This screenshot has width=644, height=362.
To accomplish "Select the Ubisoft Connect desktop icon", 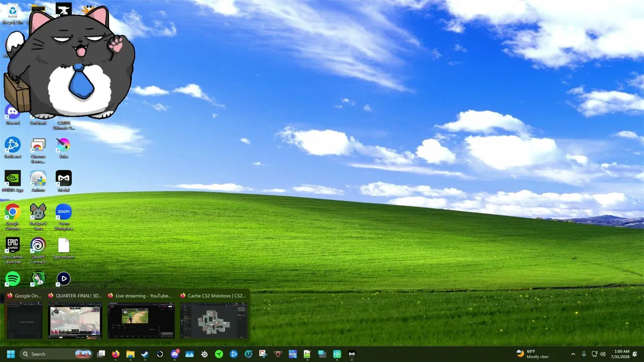I will (x=38, y=251).
